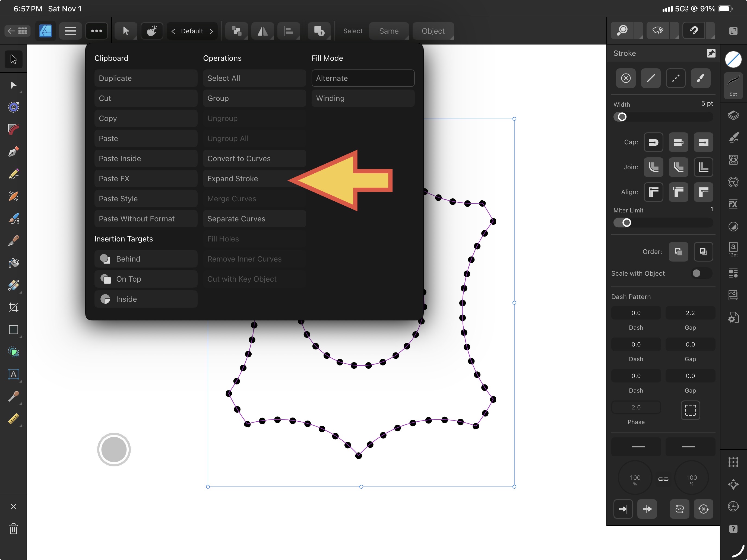
Task: Edit the first Gap value field
Action: pyautogui.click(x=690, y=313)
